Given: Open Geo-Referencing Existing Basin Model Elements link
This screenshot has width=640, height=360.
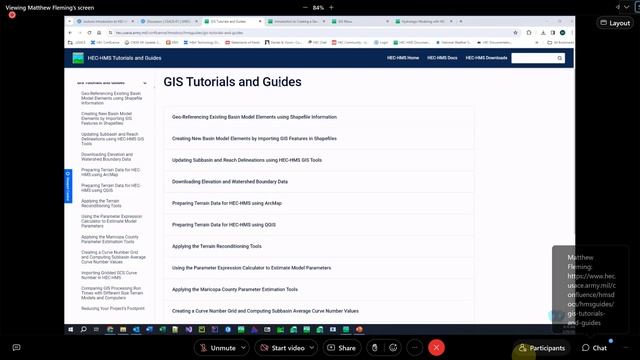Looking at the screenshot, I should click(254, 117).
